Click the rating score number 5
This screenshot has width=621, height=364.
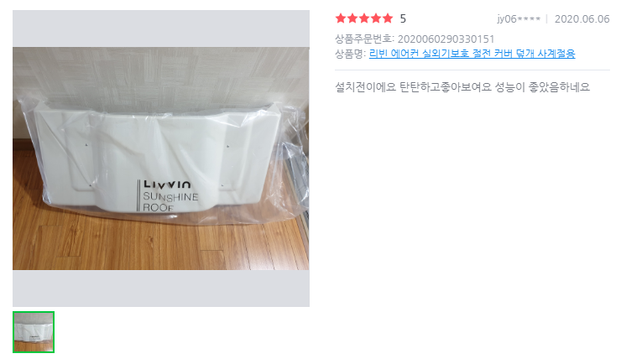coord(403,18)
